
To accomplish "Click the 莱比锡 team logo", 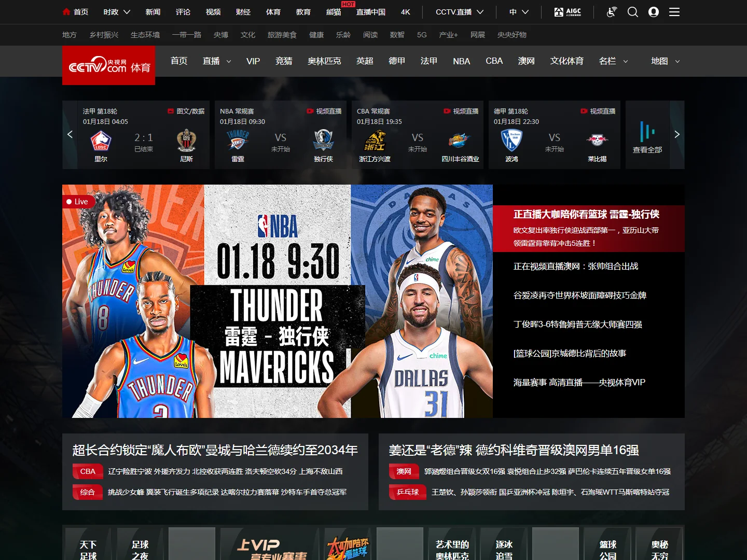I will pyautogui.click(x=597, y=140).
